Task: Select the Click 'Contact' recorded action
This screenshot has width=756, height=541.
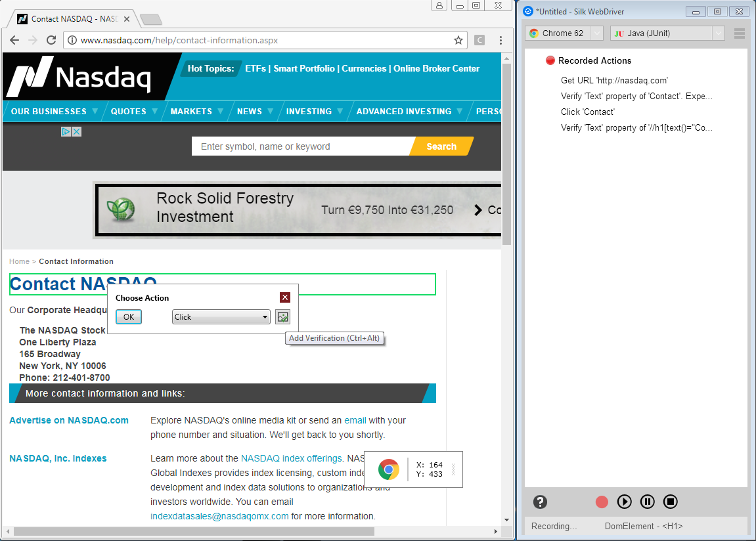Action: tap(587, 112)
